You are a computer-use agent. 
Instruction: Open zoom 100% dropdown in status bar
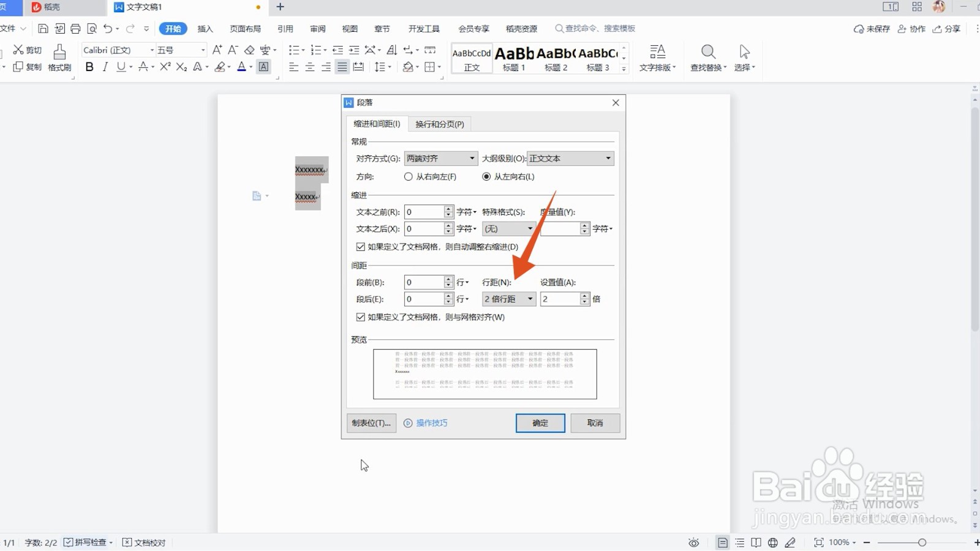click(x=842, y=542)
